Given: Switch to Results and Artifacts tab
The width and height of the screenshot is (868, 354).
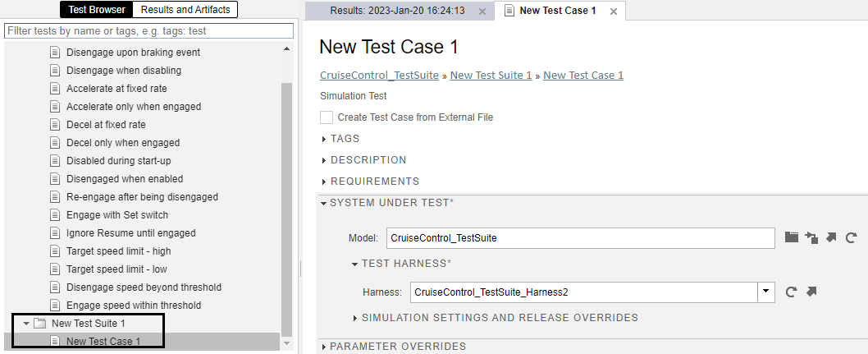Looking at the screenshot, I should (x=185, y=10).
